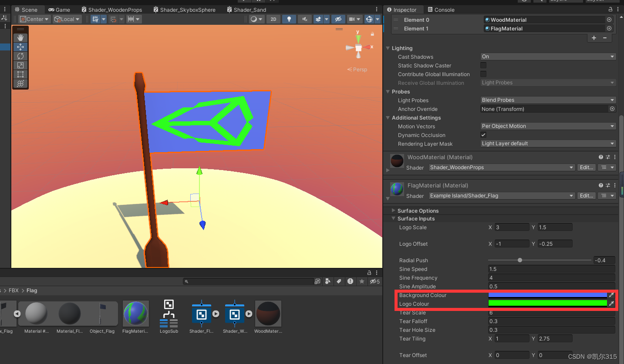624x364 pixels.
Task: Switch to the Inspector tab
Action: pos(401,10)
